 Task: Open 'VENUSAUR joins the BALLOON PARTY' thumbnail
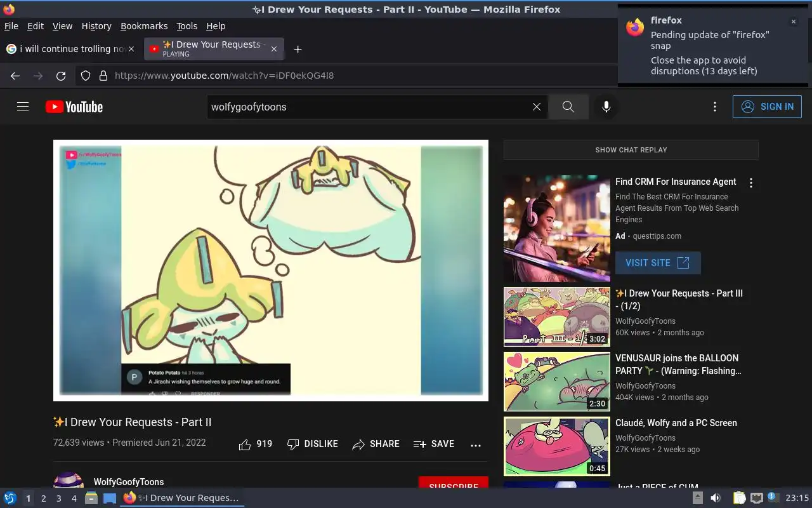pyautogui.click(x=557, y=382)
